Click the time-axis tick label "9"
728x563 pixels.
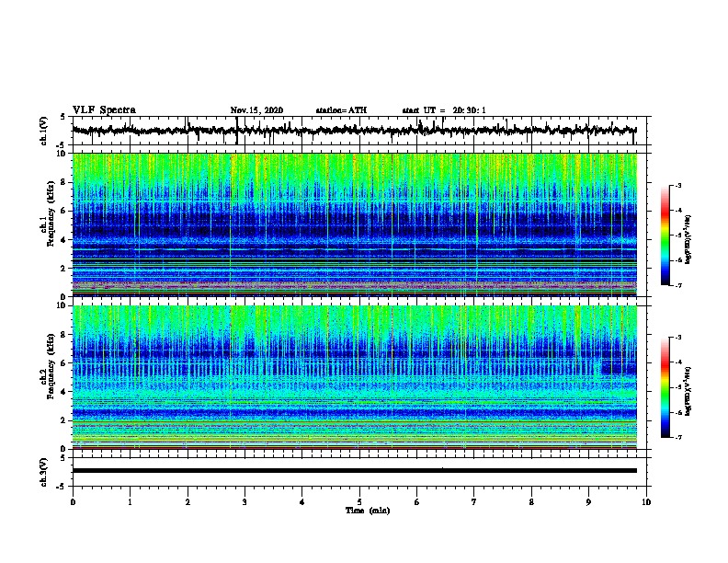click(x=588, y=502)
